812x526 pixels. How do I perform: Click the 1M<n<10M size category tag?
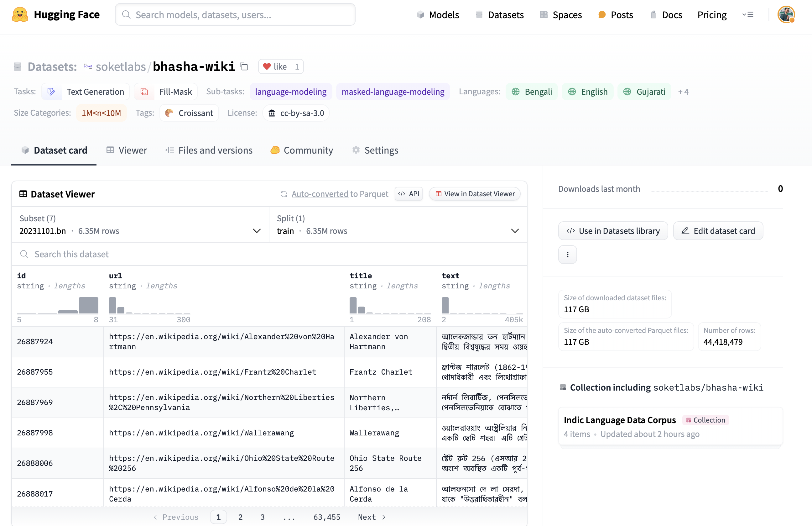101,113
